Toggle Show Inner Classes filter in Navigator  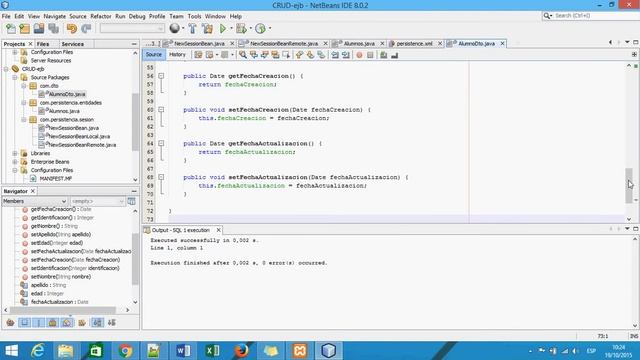point(67,323)
